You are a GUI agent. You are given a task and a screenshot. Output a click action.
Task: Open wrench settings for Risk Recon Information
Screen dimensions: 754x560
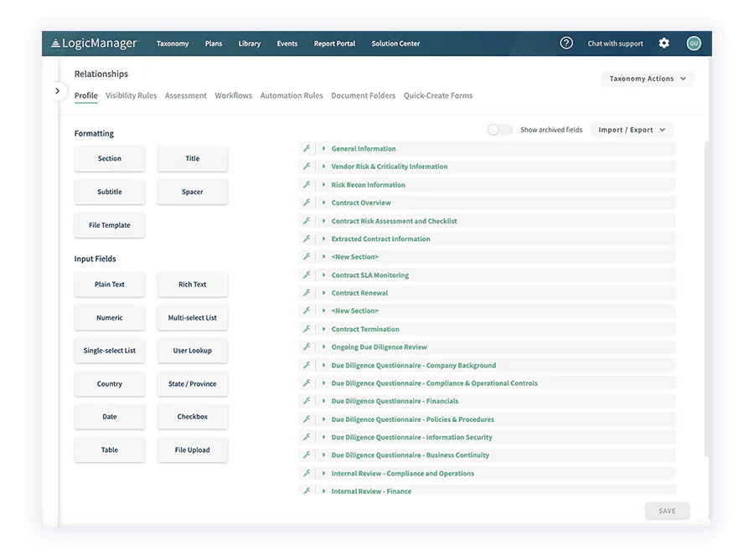[x=307, y=184]
